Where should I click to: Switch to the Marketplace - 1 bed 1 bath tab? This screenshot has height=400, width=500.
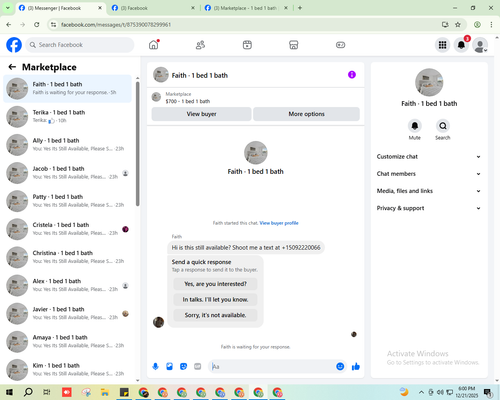click(246, 8)
